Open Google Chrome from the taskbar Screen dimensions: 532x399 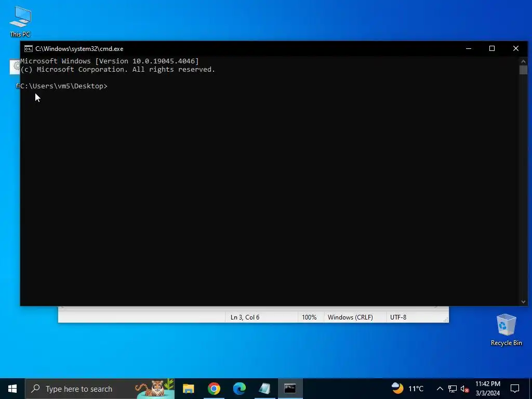[214, 389]
